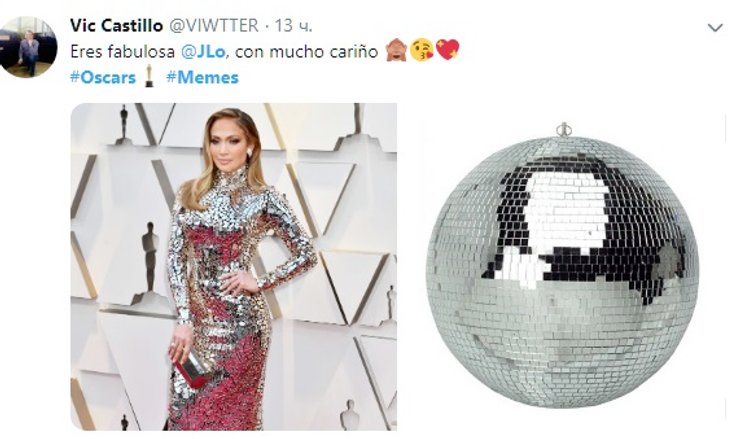Click the kissing face emoji
The image size is (740, 439).
coord(421,50)
